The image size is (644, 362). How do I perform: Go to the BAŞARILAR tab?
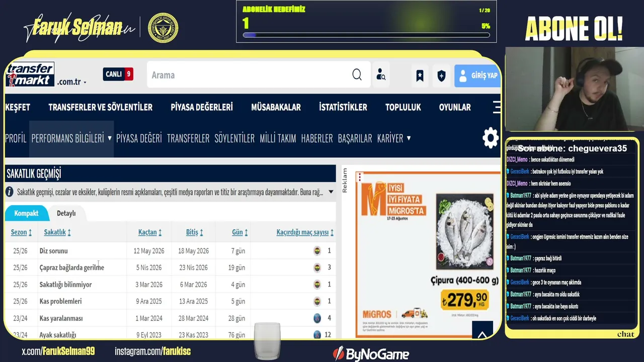coord(355,138)
